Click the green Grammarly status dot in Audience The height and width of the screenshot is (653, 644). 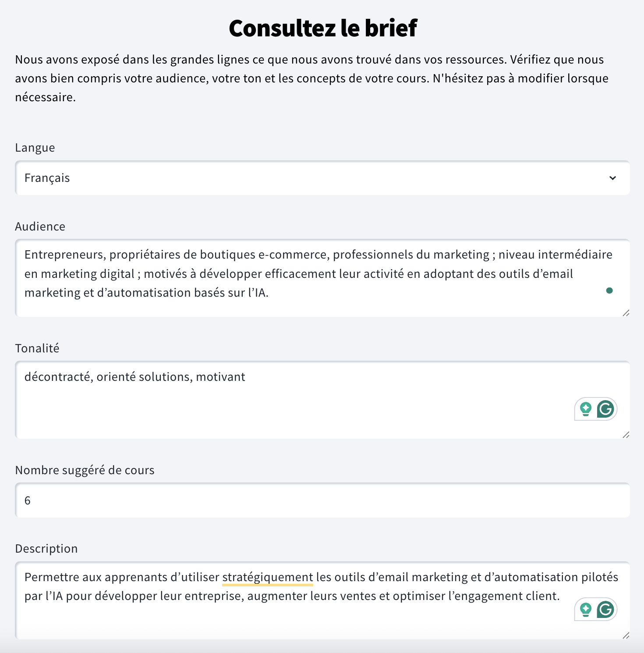[x=610, y=291]
